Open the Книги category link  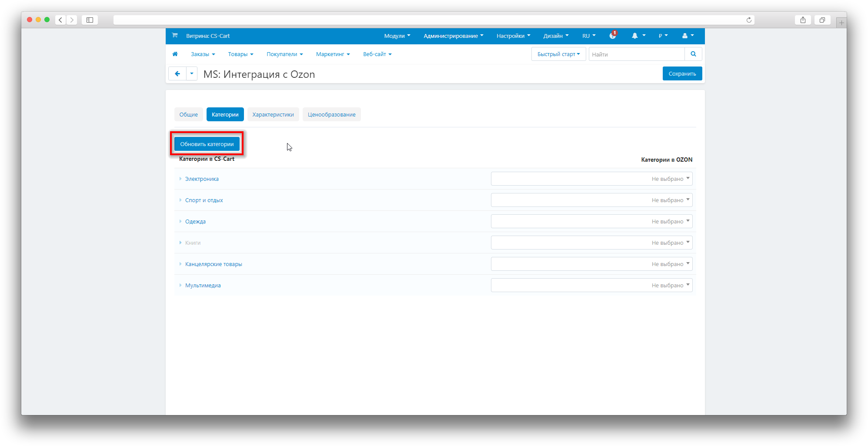(x=193, y=243)
